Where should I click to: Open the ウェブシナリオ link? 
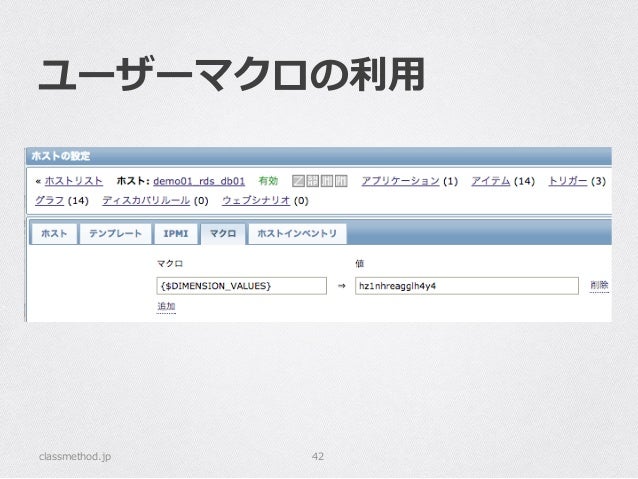coord(256,200)
